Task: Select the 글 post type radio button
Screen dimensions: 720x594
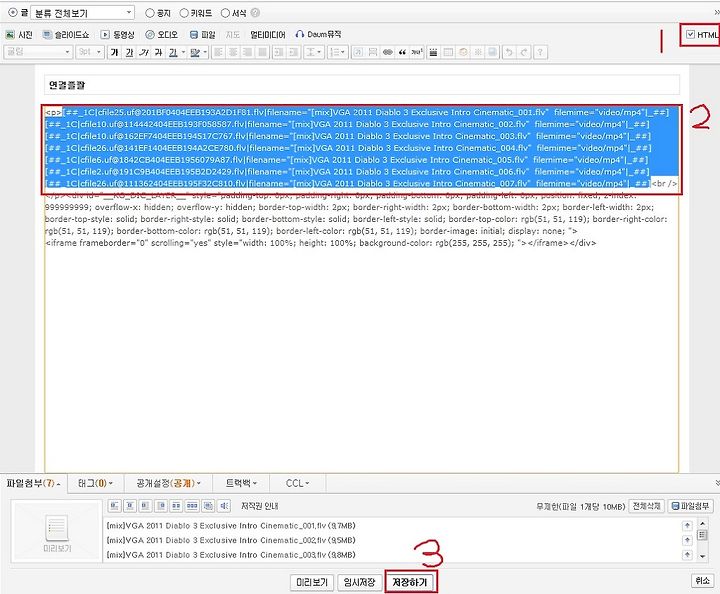Action: pos(13,13)
